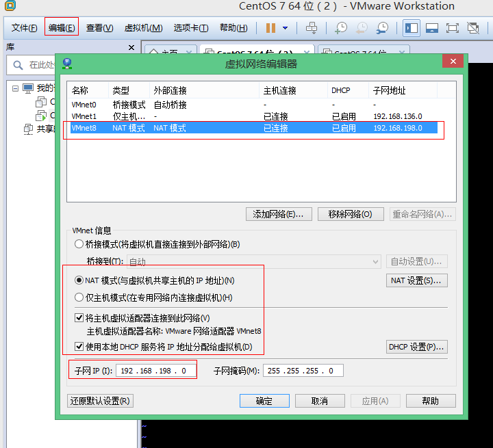This screenshot has height=448, width=493.
Task: Open the 文件(F) menu
Action: click(x=24, y=28)
